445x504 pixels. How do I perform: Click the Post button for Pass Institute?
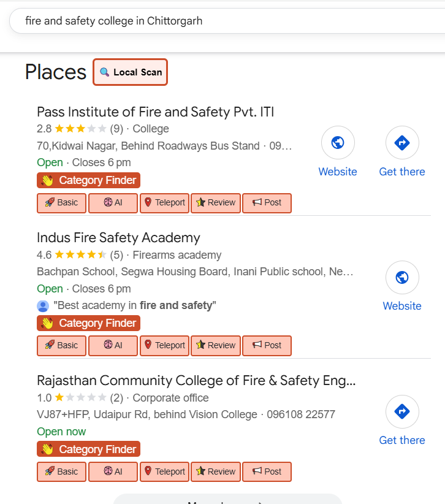click(267, 203)
